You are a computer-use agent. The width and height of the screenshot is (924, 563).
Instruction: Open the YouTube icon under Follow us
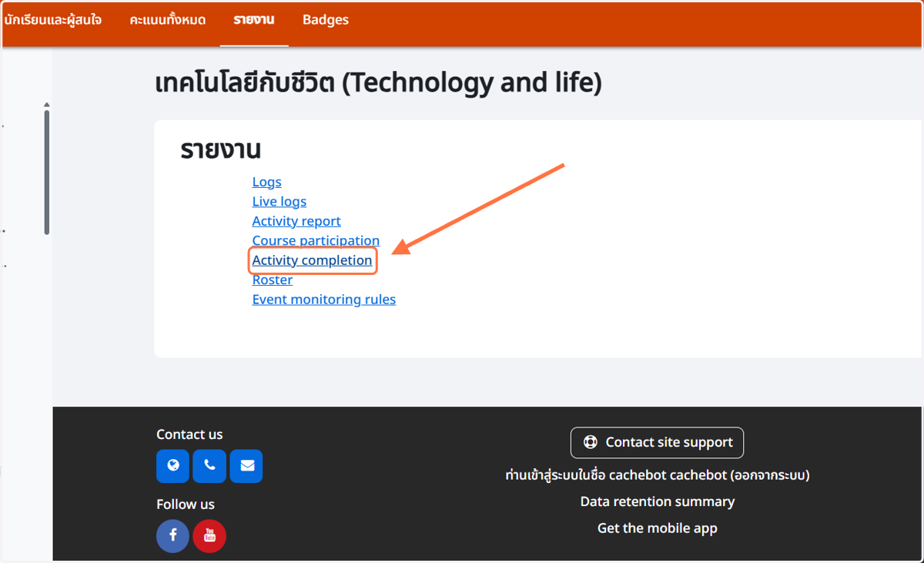[209, 536]
